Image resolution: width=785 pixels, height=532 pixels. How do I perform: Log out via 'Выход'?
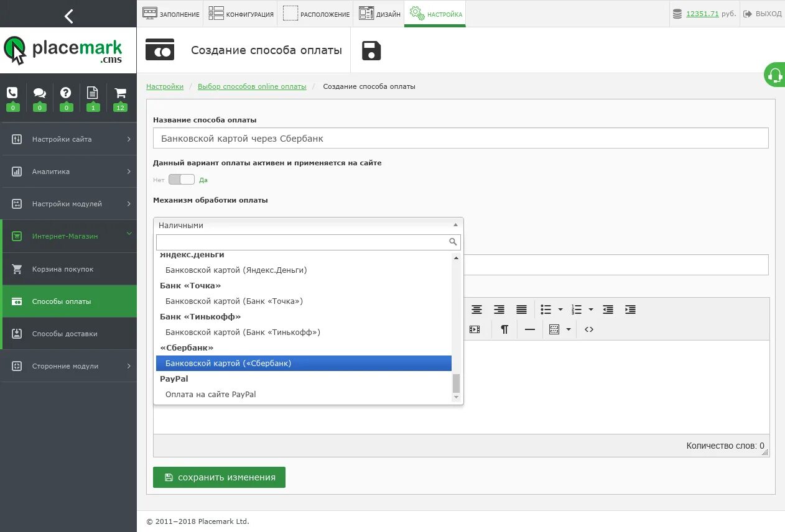tap(763, 14)
